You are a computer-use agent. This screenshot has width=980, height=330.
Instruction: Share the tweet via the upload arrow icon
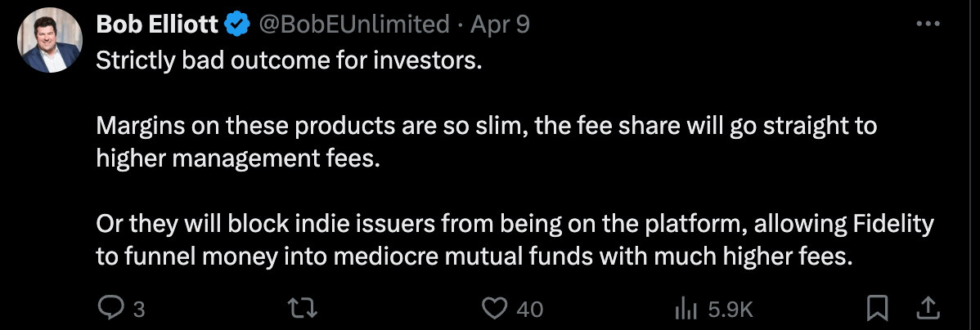[x=928, y=308]
